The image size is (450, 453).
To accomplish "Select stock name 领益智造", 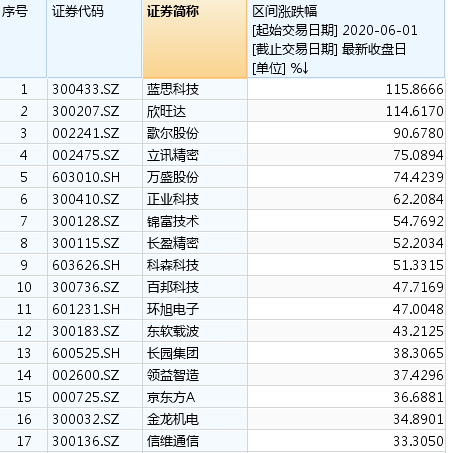I will click(173, 375).
